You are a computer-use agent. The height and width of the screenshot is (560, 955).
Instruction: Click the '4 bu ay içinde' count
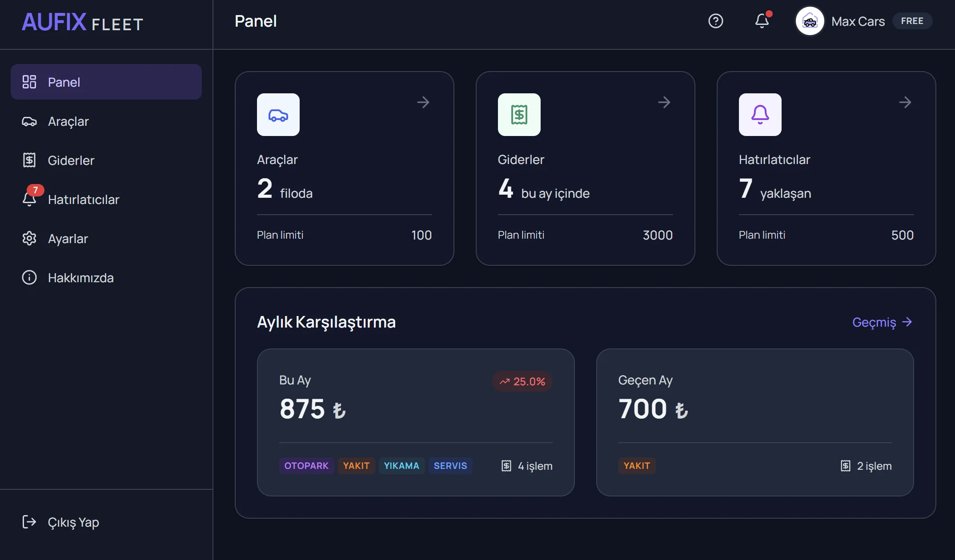tap(544, 189)
